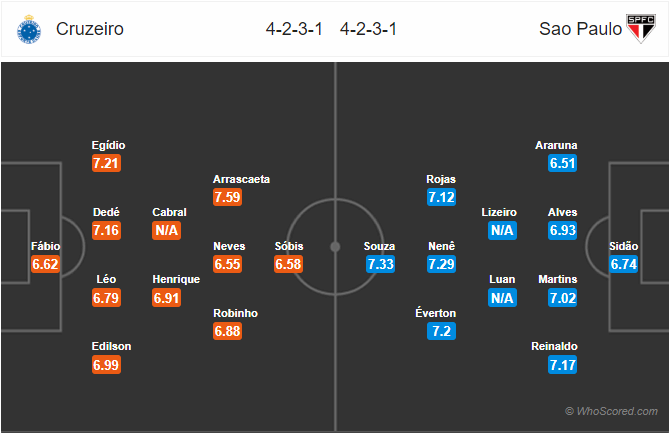This screenshot has height=433, width=670.
Task: Click Cruzeiro's 4-2-3-1 formation text
Action: coord(294,29)
